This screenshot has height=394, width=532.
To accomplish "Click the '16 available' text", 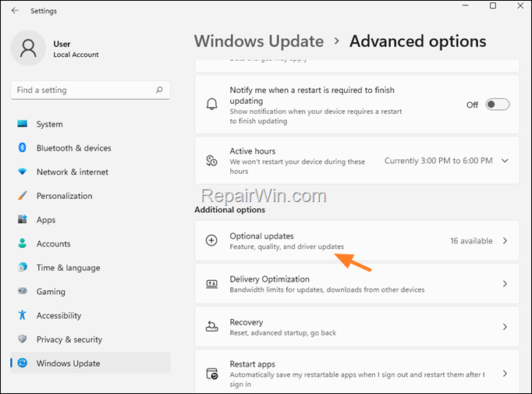I will click(471, 240).
